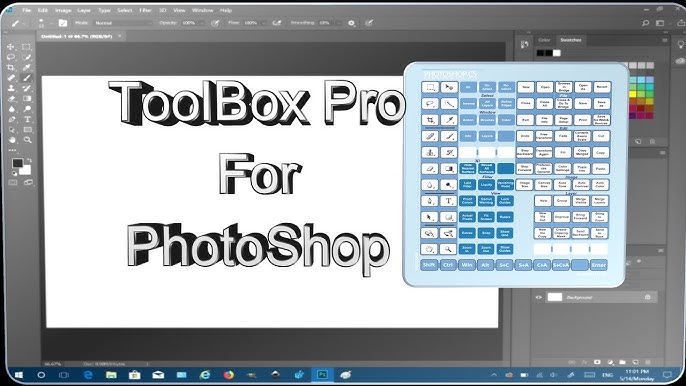Open the Flow slider dropdown arrow
This screenshot has height=386, width=686.
point(263,23)
